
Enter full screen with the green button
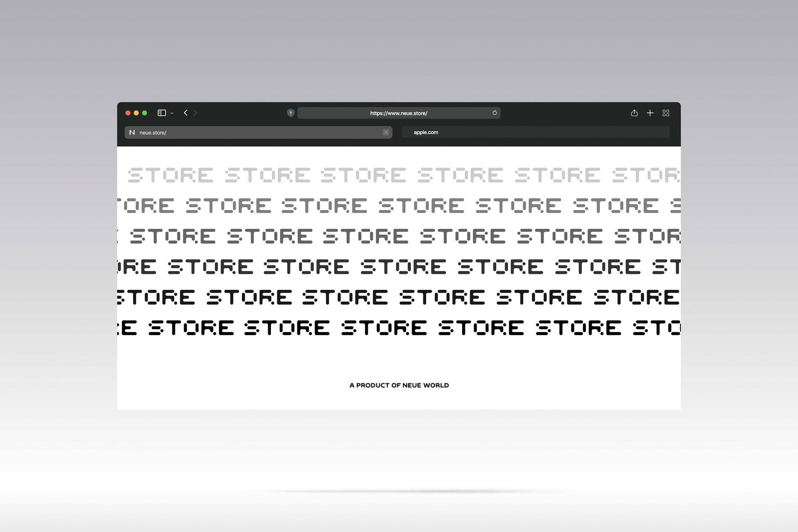pyautogui.click(x=145, y=113)
